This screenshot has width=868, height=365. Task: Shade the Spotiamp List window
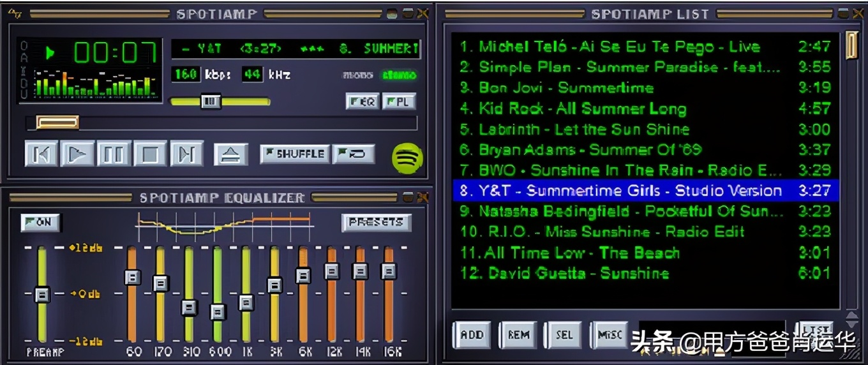pyautogui.click(x=844, y=13)
